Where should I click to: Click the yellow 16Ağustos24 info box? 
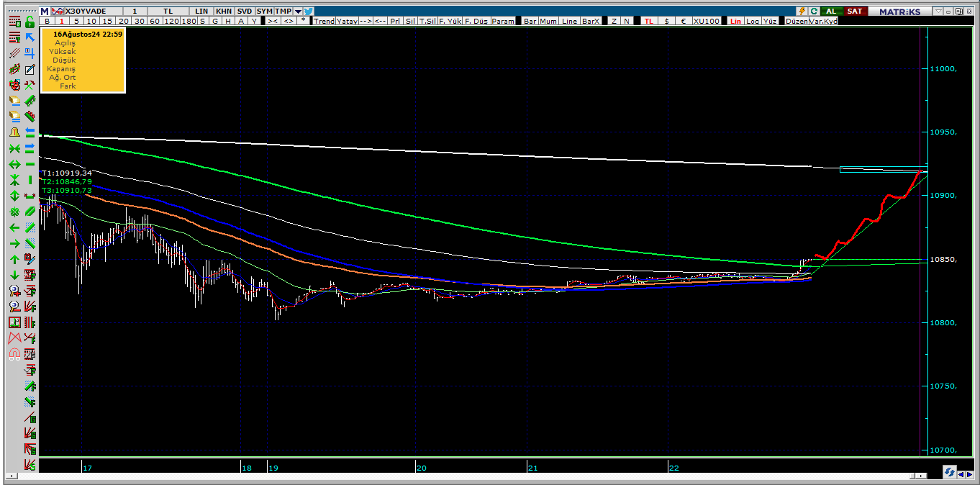point(83,60)
